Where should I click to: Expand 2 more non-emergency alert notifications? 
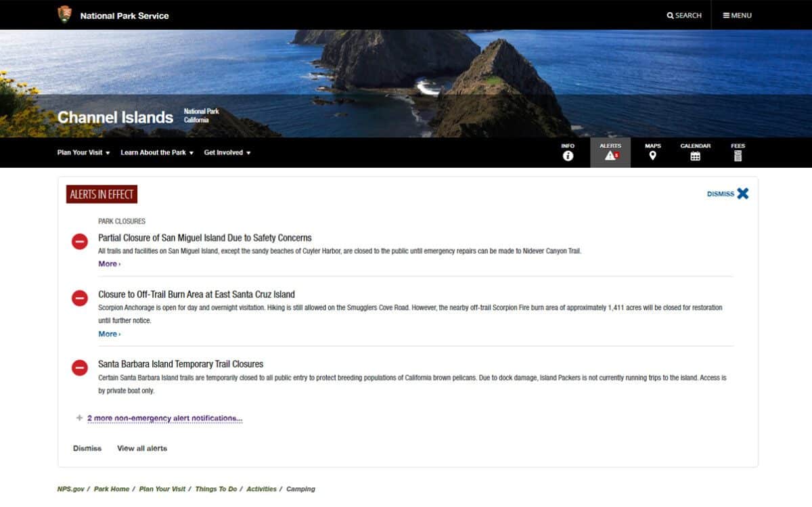point(164,418)
